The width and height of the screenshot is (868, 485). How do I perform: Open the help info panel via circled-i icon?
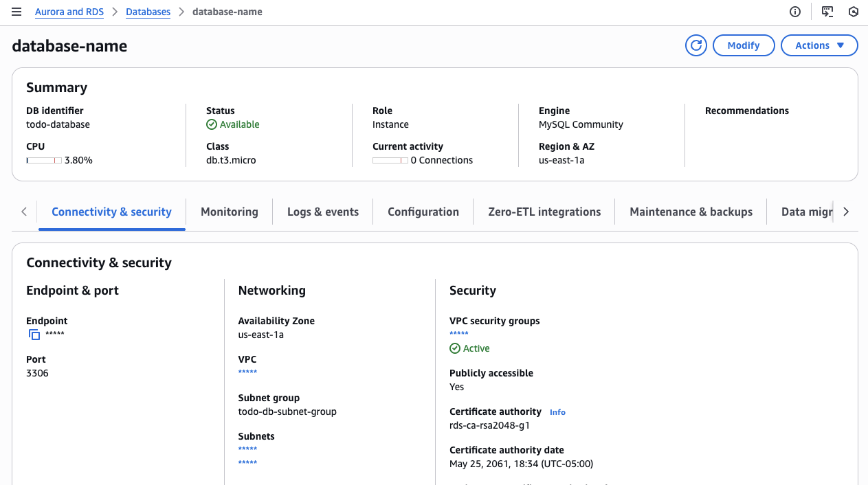click(x=795, y=12)
